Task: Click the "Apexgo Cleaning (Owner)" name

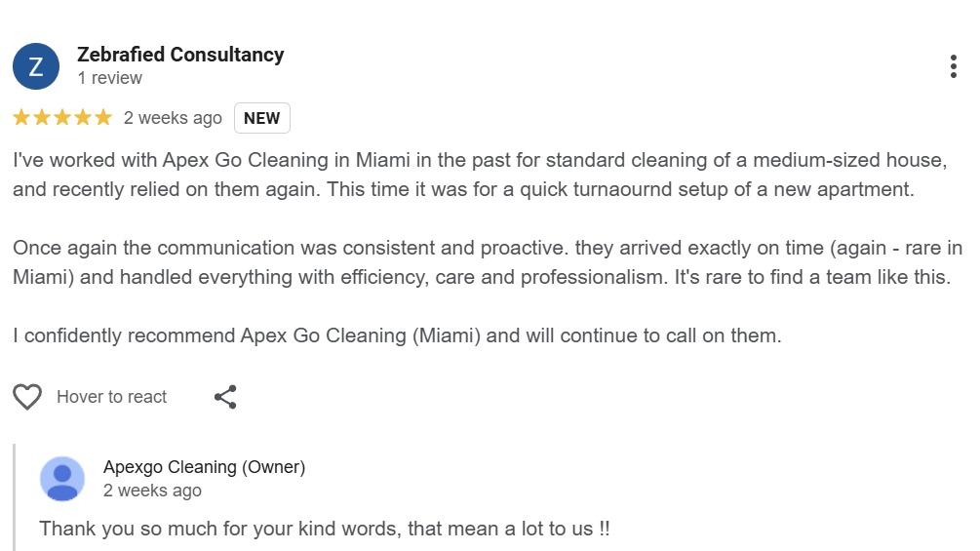Action: 204,467
